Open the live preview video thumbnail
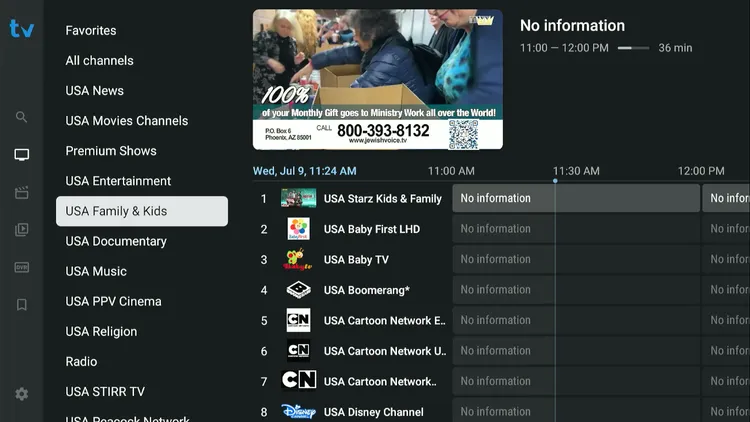Image resolution: width=750 pixels, height=422 pixels. 378,79
